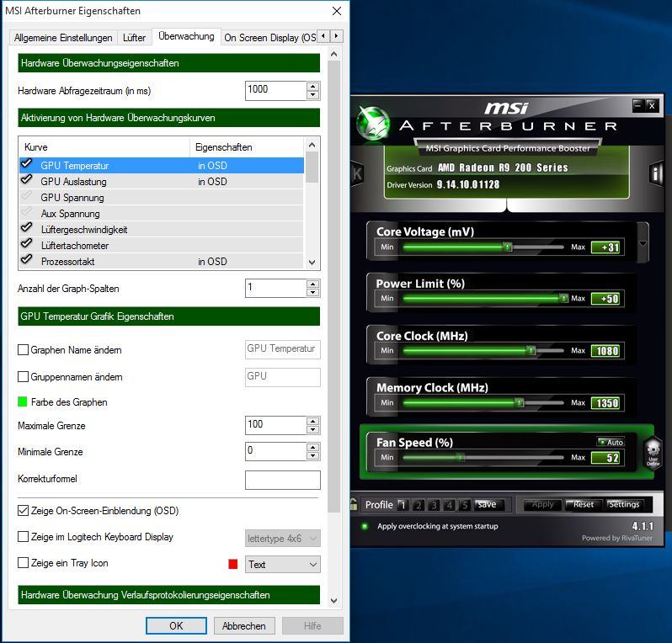
Task: Select the Überwachung tab
Action: 186,36
